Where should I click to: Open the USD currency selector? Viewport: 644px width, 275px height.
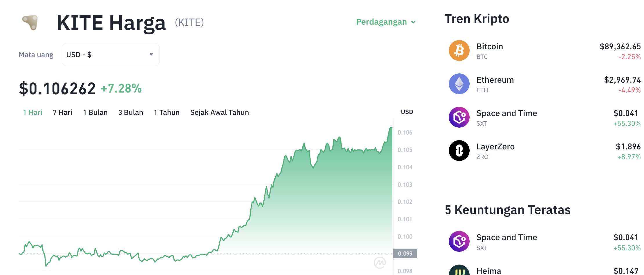tap(110, 55)
